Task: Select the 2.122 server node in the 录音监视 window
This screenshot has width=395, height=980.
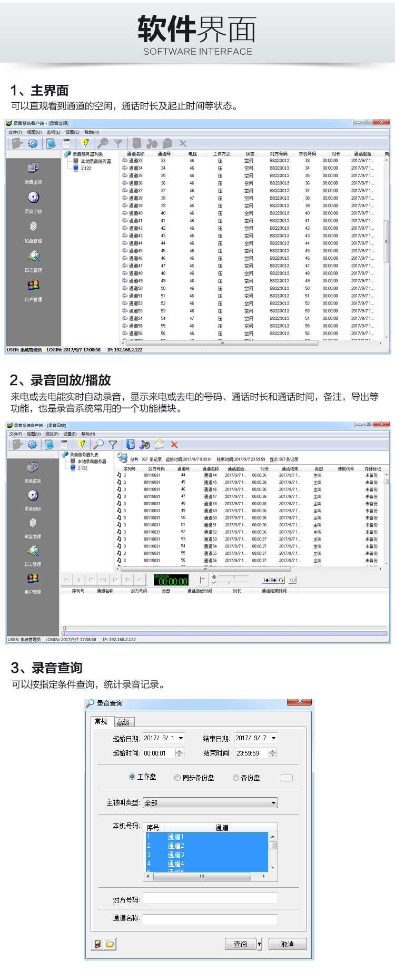Action: (x=86, y=169)
